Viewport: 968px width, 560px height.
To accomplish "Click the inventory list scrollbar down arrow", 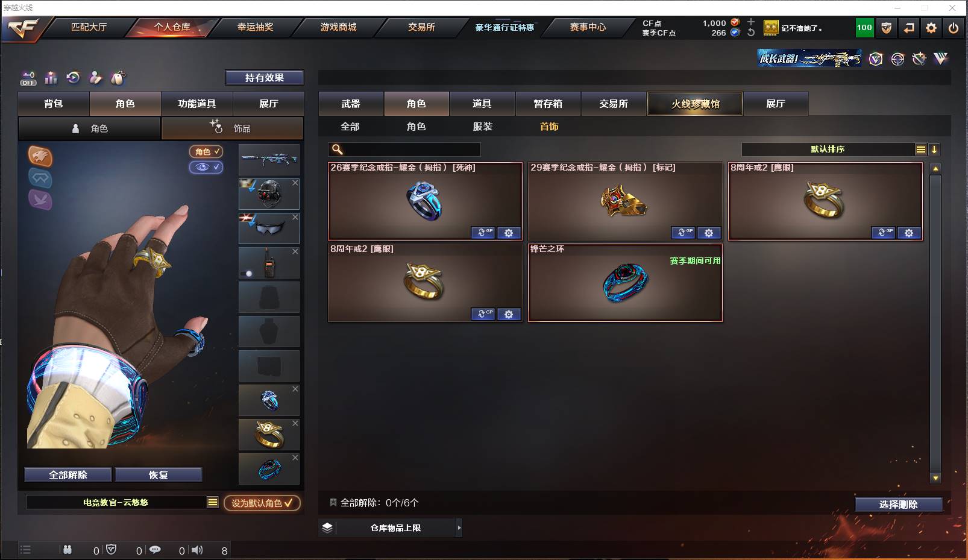I will tap(935, 478).
